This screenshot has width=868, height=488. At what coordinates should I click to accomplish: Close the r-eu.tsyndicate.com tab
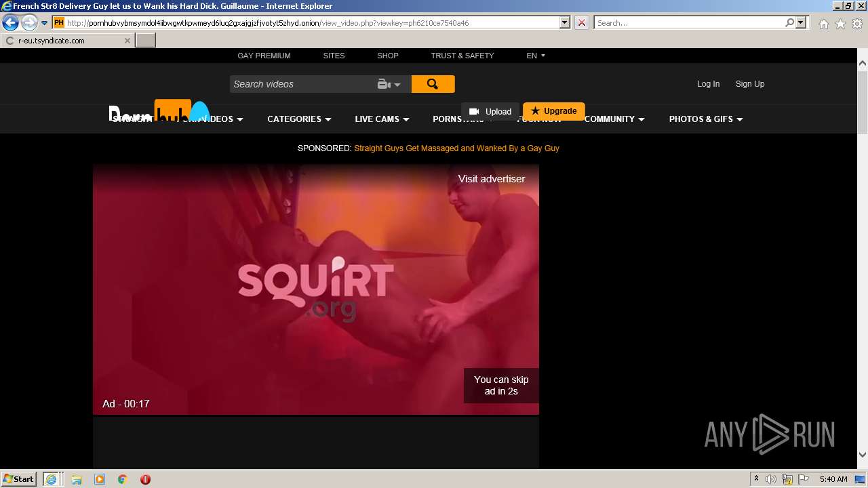pos(127,41)
